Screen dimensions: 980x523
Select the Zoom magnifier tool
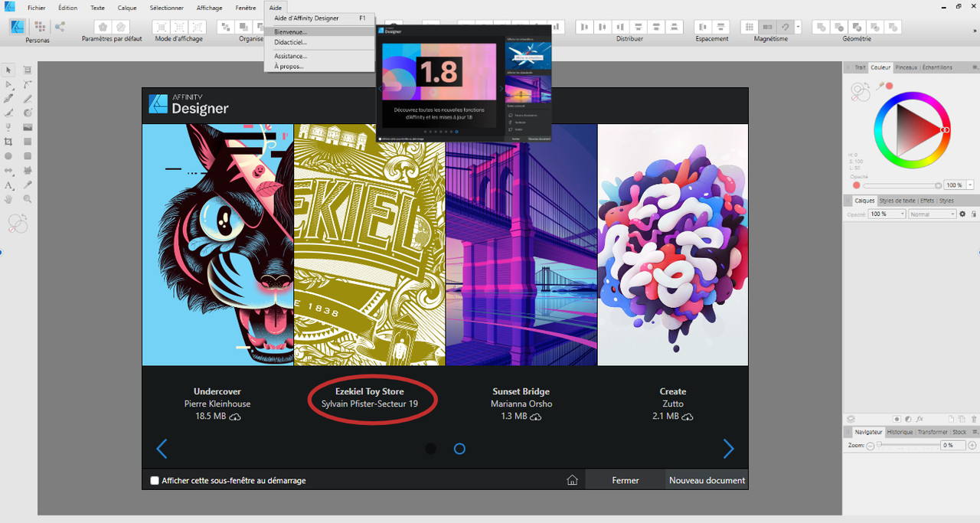28,199
